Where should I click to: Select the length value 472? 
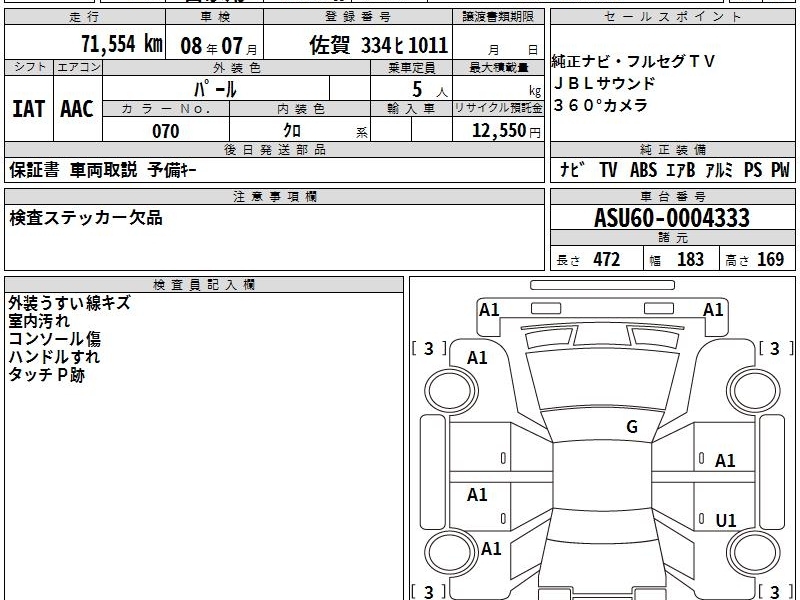[607, 260]
